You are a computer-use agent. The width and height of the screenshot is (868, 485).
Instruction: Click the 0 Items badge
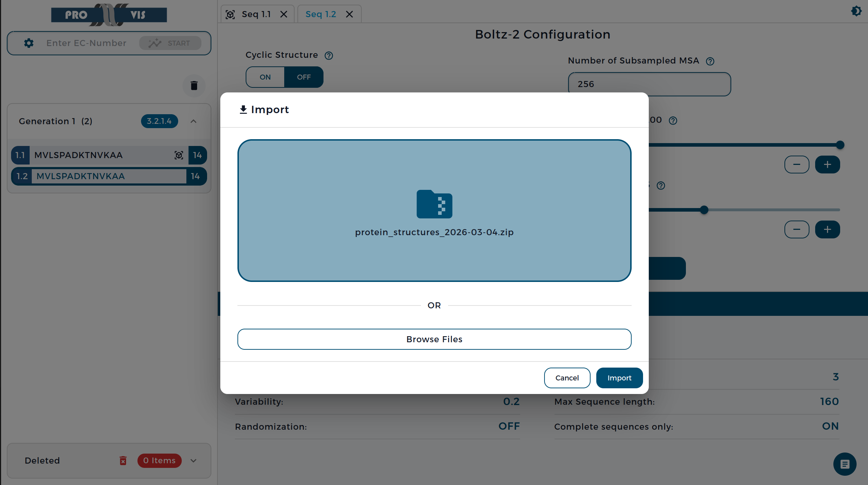point(159,461)
